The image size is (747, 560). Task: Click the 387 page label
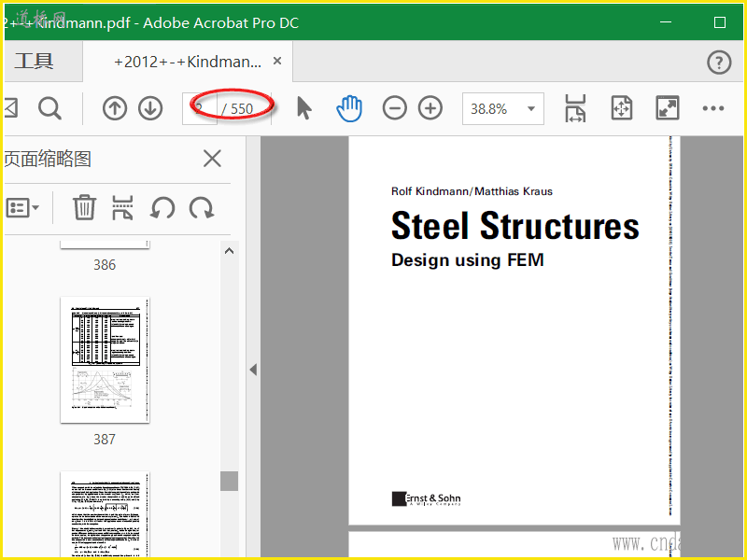[x=105, y=439]
